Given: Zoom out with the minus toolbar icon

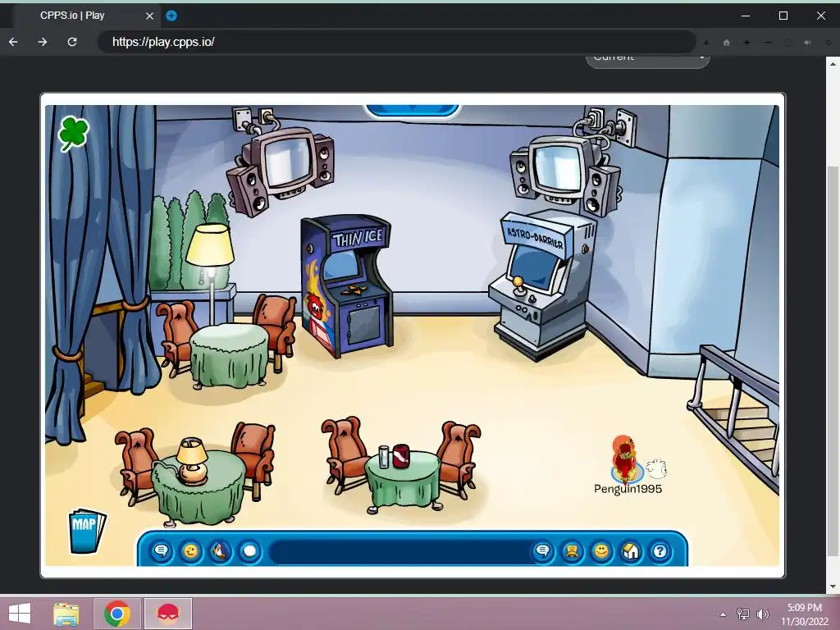Looking at the screenshot, I should point(768,43).
